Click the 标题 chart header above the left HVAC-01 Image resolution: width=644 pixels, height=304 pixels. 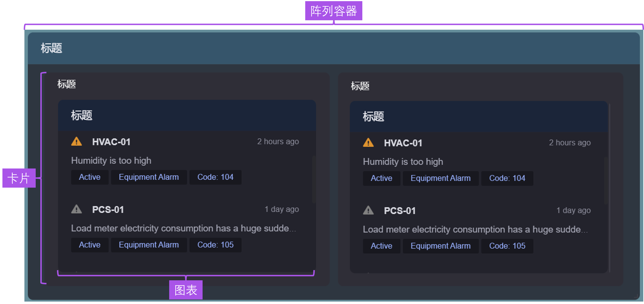coord(187,115)
